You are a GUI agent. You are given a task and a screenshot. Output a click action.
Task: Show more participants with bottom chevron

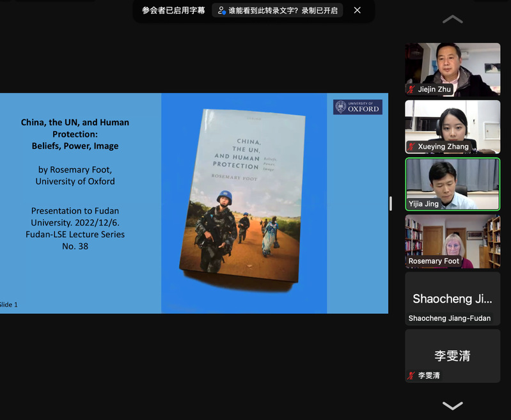click(452, 405)
